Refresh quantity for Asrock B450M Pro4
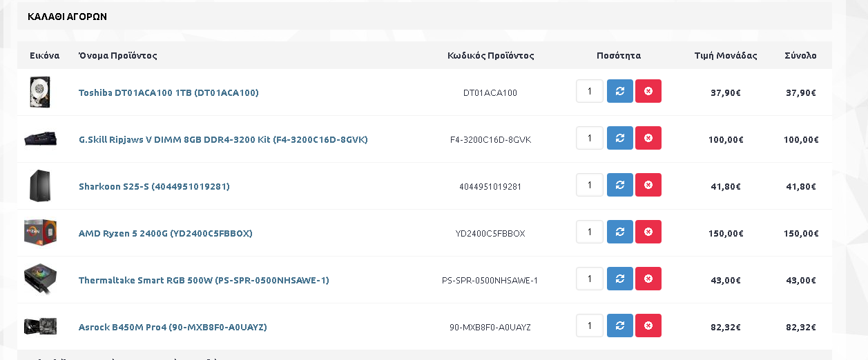 (x=619, y=326)
